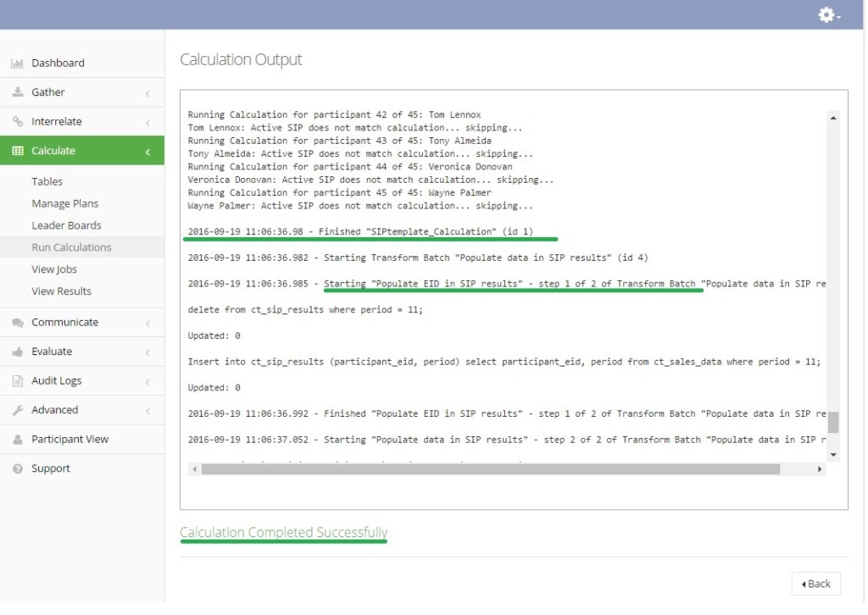868x615 pixels.
Task: Click the Calculation Output heading
Action: click(241, 60)
